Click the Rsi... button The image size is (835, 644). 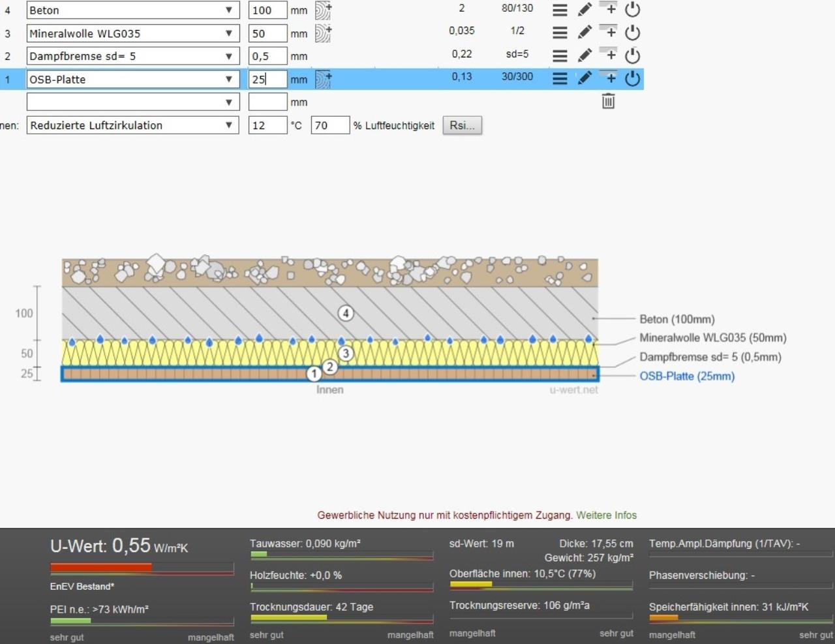[x=463, y=125]
